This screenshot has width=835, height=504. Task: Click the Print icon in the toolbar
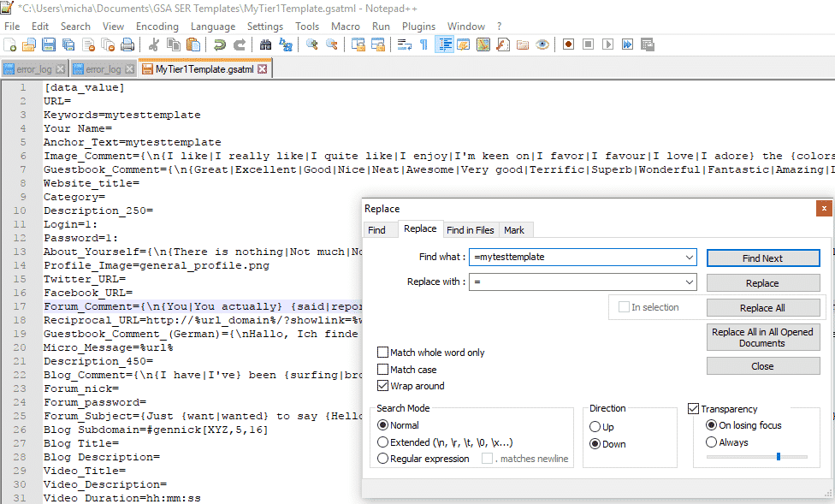pos(127,44)
